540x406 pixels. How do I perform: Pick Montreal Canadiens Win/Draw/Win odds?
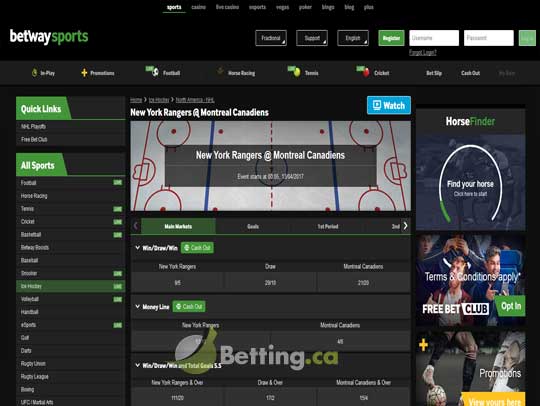[363, 282]
